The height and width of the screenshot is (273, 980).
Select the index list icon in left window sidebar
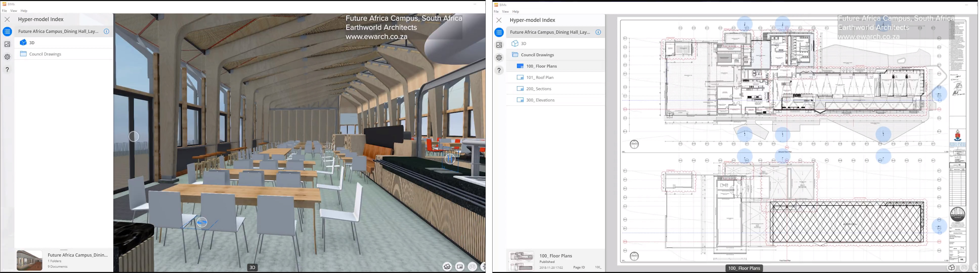click(x=7, y=32)
